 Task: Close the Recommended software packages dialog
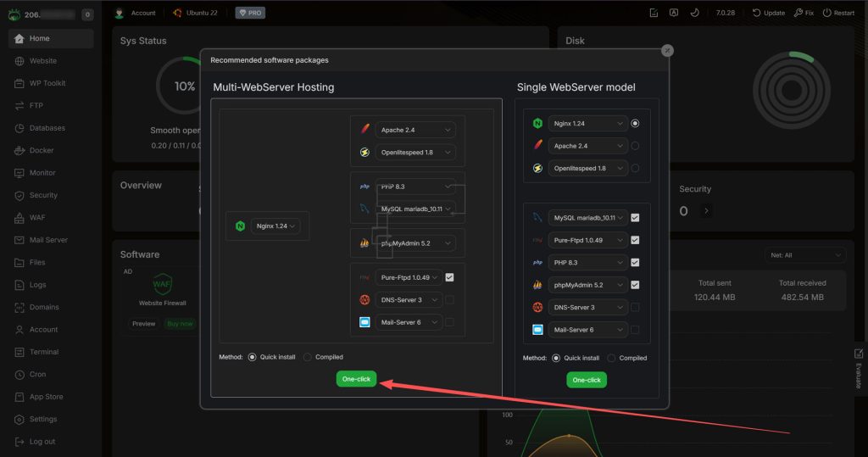click(x=668, y=51)
